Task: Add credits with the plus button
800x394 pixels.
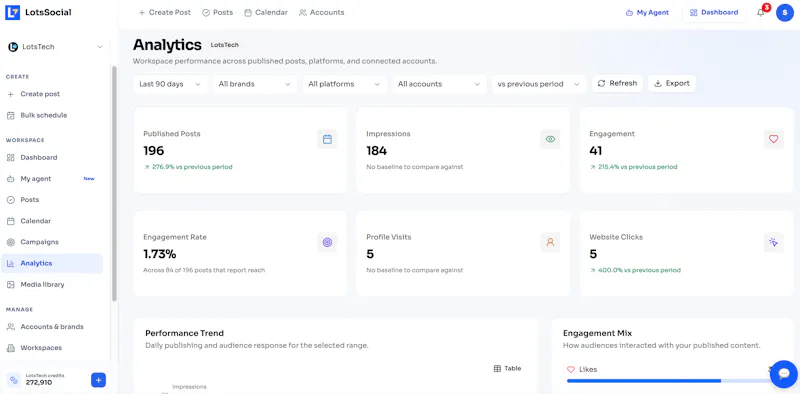Action: tap(98, 380)
